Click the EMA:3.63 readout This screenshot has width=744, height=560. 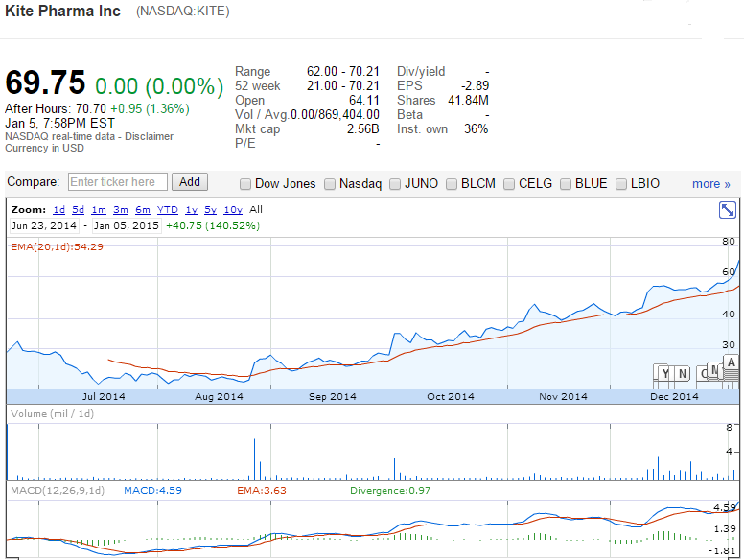click(x=262, y=491)
